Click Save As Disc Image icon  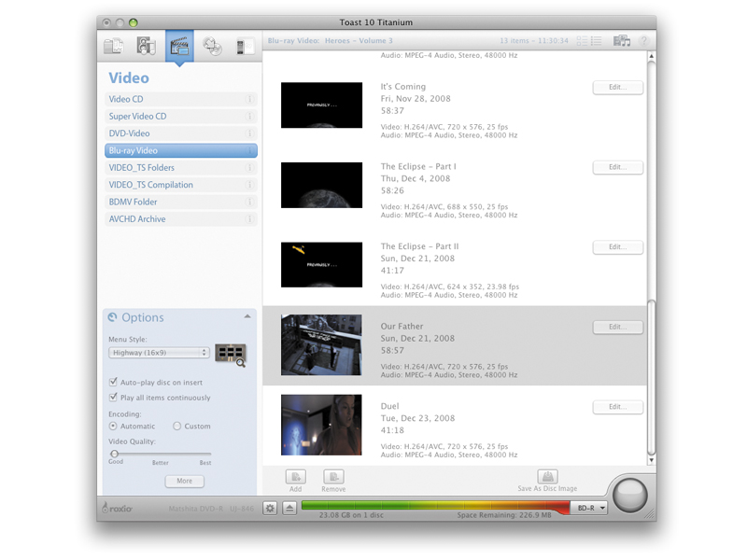tap(547, 476)
